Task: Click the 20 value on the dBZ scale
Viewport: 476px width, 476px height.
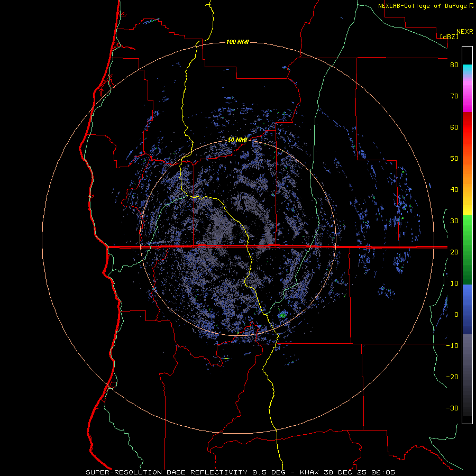Action: point(454,252)
